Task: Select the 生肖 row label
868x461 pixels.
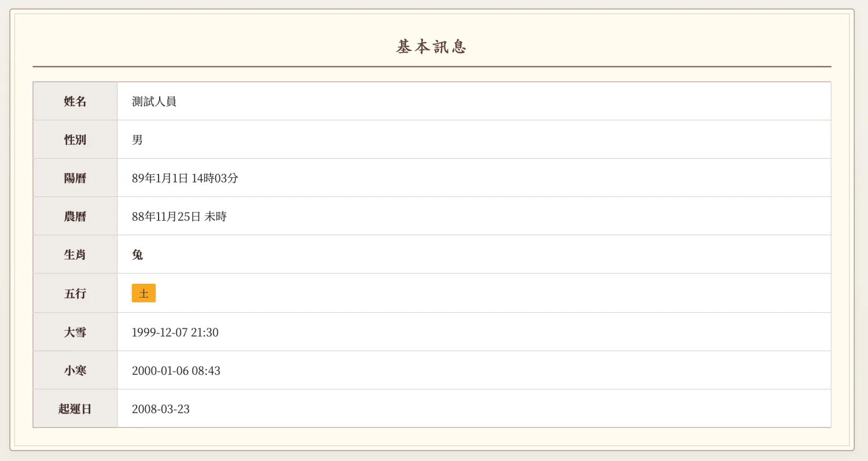Action: [x=75, y=254]
